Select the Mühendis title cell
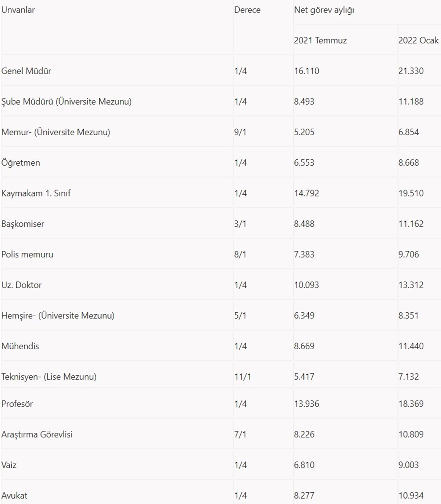441x504 pixels. point(20,346)
